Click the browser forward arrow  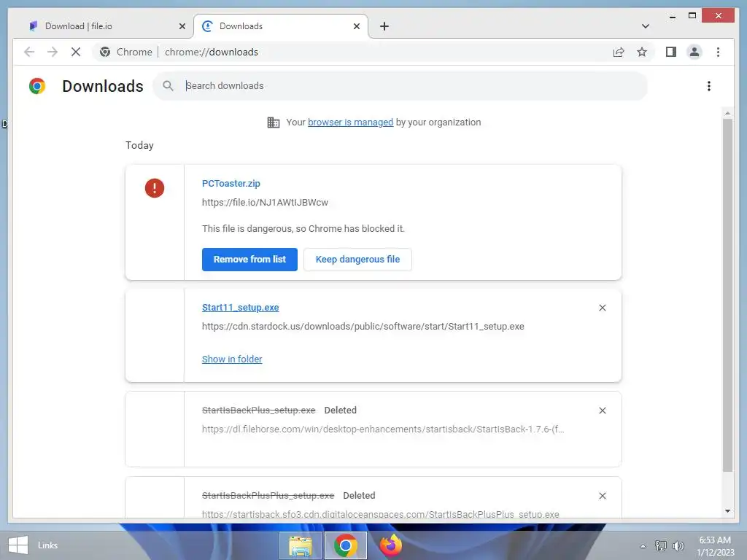pos(53,52)
